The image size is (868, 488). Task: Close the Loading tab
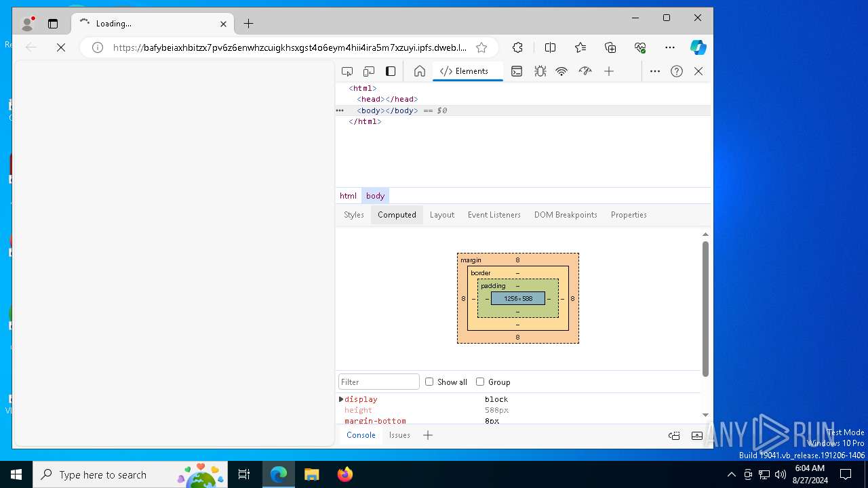coord(223,24)
